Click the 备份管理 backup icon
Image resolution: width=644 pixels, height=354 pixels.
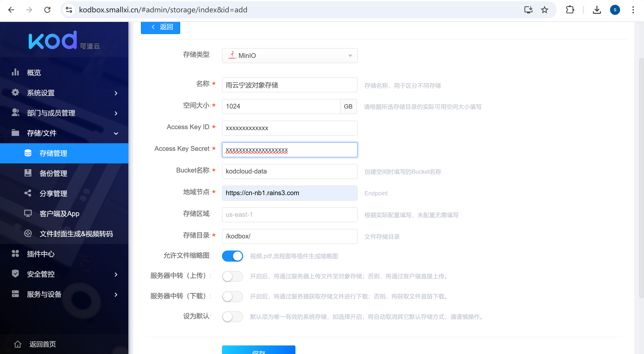click(28, 173)
